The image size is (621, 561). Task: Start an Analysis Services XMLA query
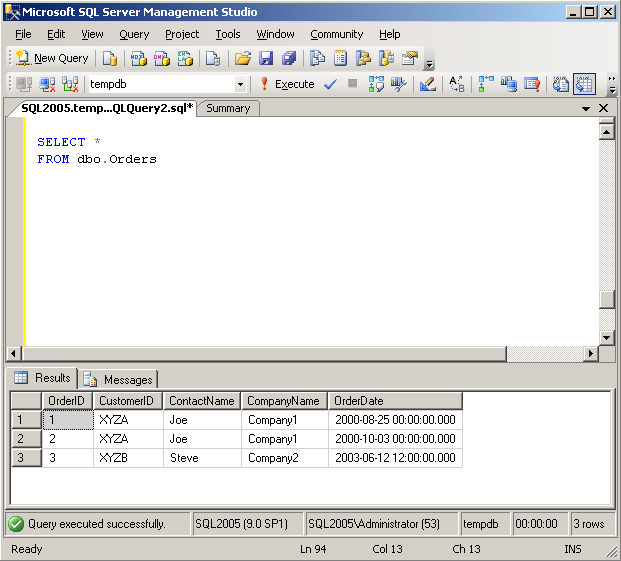point(185,58)
